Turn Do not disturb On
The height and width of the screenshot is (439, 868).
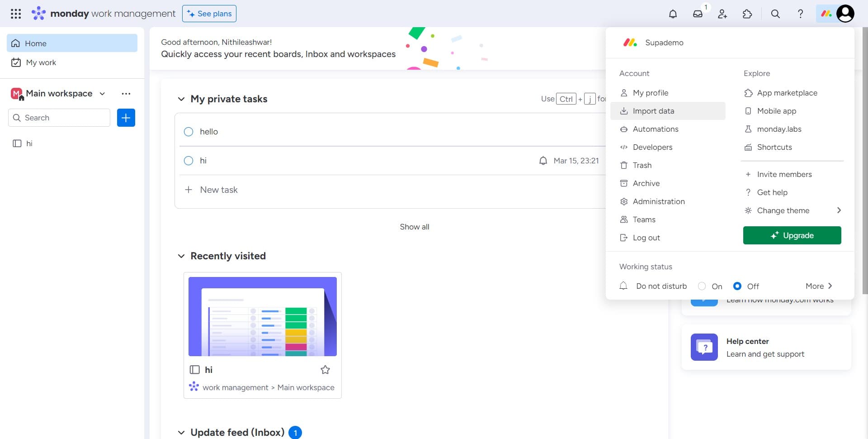pyautogui.click(x=702, y=286)
